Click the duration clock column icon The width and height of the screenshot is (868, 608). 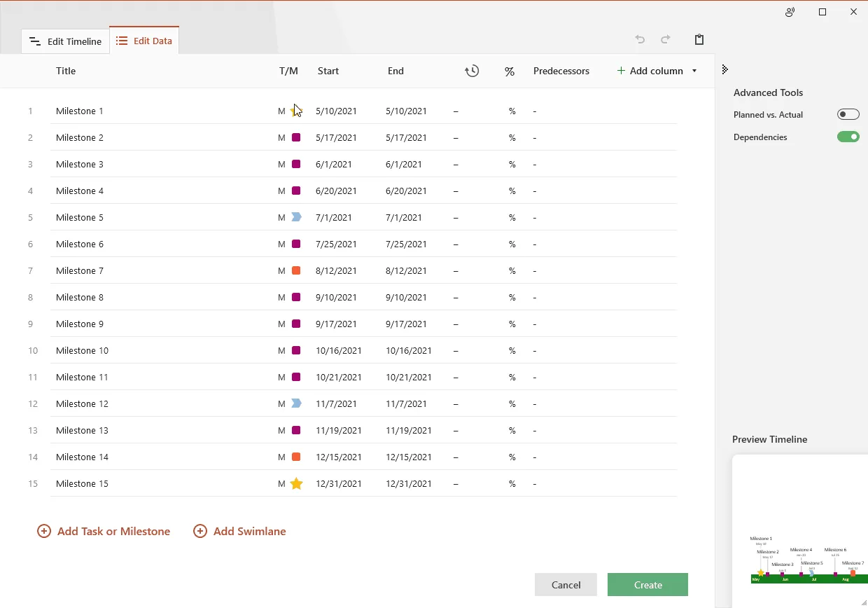472,71
